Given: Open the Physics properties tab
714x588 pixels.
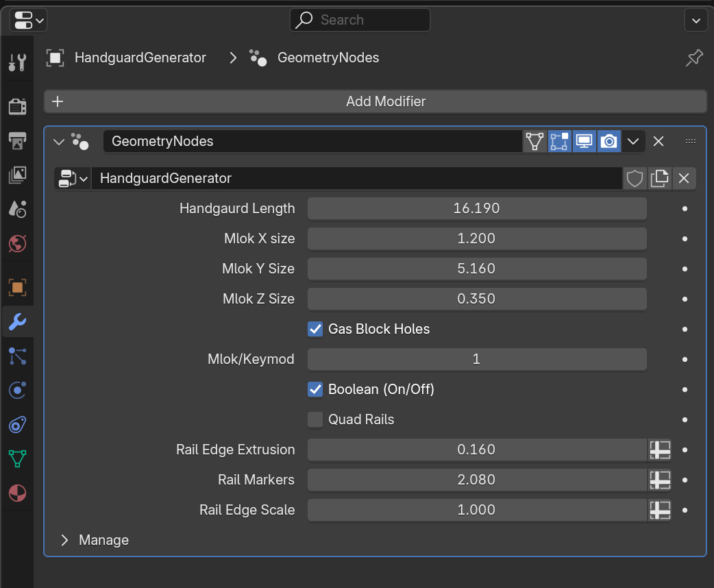Looking at the screenshot, I should pos(17,390).
